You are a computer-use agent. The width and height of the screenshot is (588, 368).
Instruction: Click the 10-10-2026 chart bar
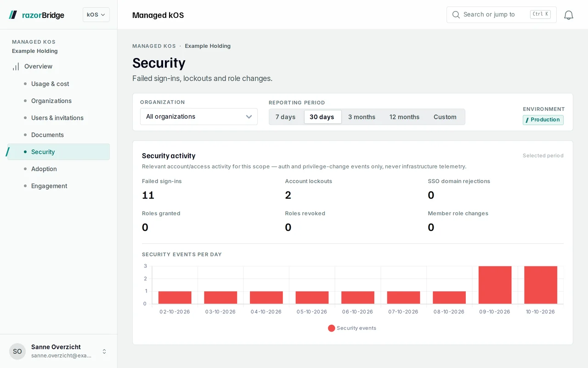coord(541,285)
